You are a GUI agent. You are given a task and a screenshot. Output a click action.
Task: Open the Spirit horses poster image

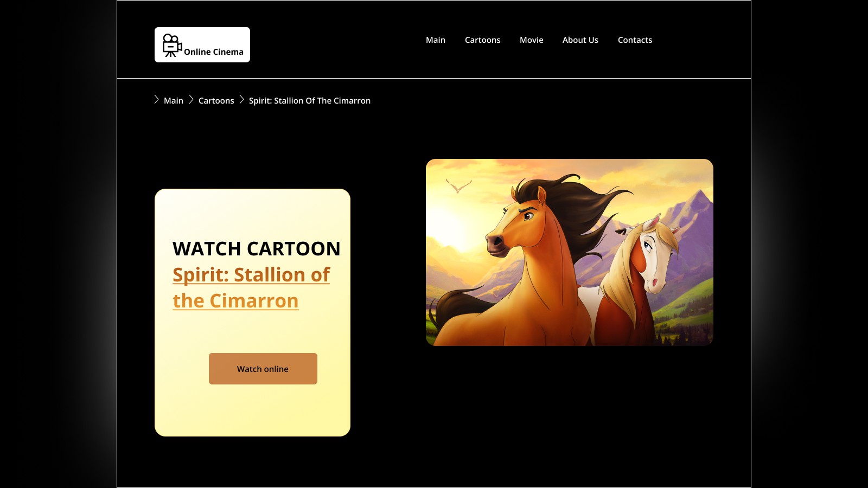coord(570,252)
